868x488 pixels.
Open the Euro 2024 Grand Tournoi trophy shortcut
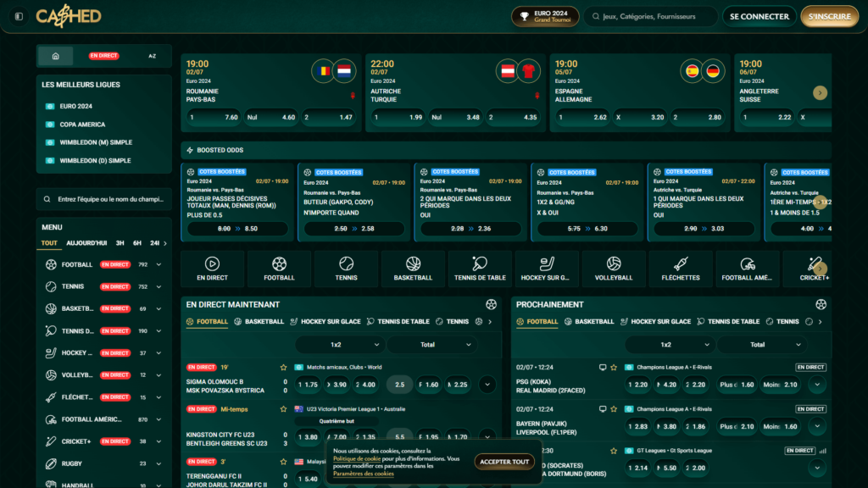(x=545, y=15)
